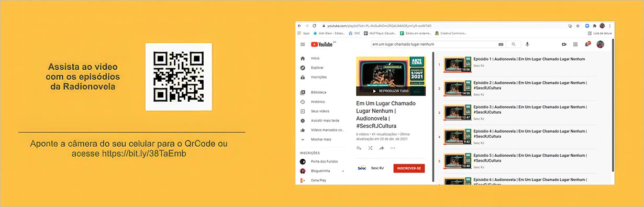Click REPRODUZIR TUDO on the playlist cover

pyautogui.click(x=390, y=91)
